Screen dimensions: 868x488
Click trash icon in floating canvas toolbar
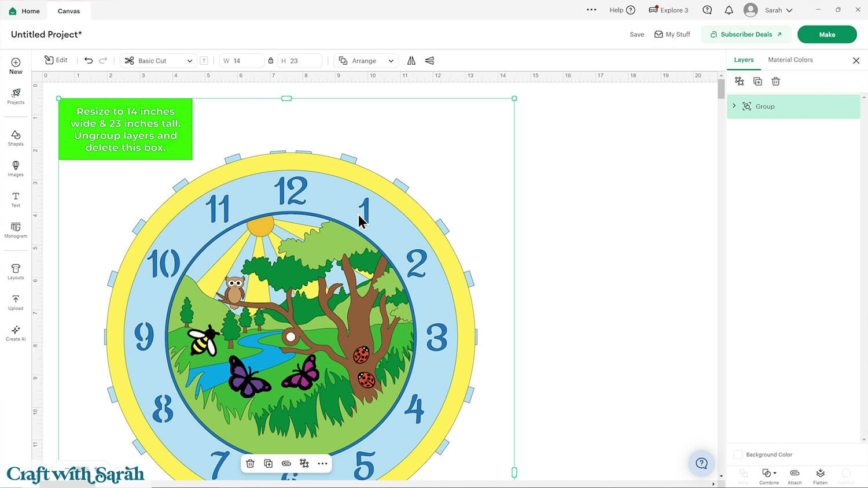point(250,463)
